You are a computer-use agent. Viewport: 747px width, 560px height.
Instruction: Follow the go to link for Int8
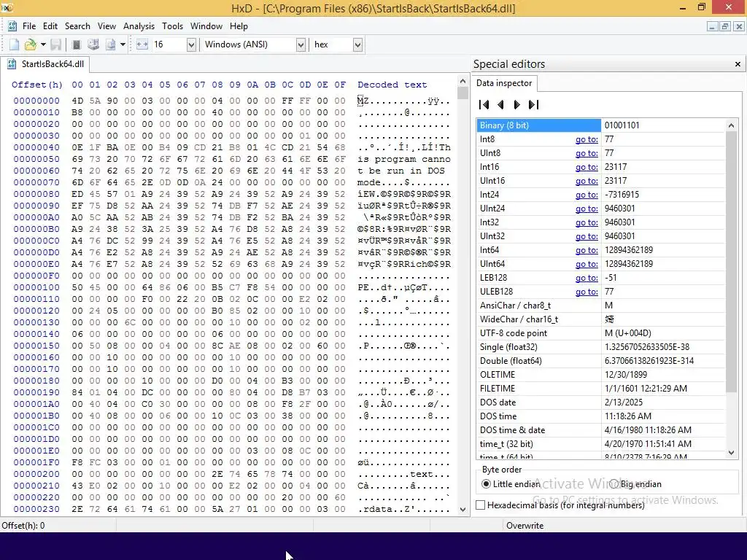(587, 139)
